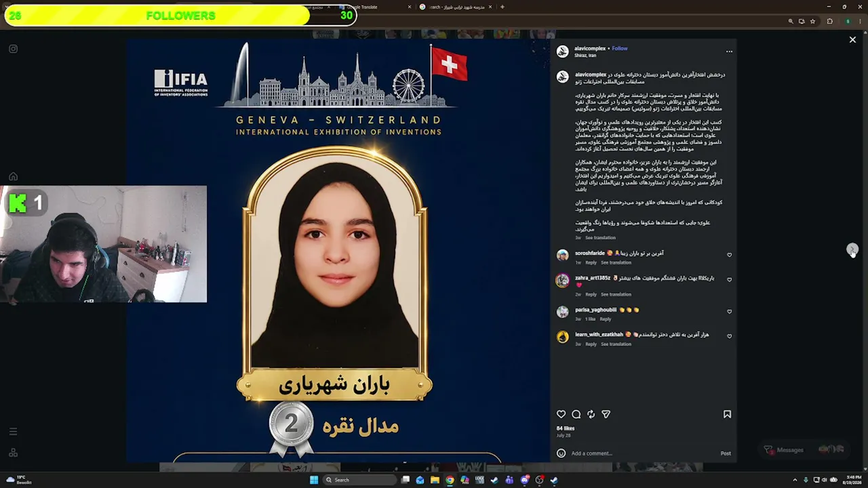Open the Shiraz, Iran location link

coord(585,56)
